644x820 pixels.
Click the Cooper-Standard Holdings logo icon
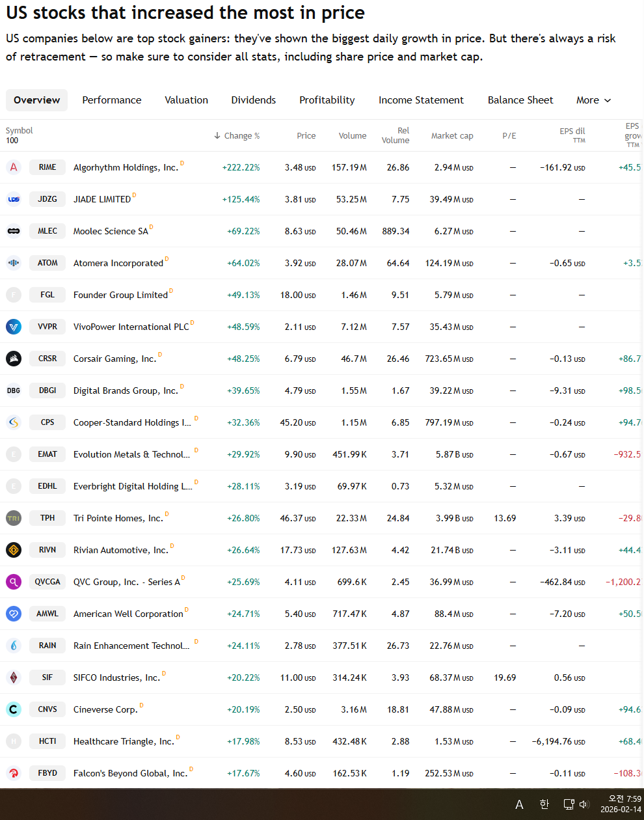click(x=14, y=422)
